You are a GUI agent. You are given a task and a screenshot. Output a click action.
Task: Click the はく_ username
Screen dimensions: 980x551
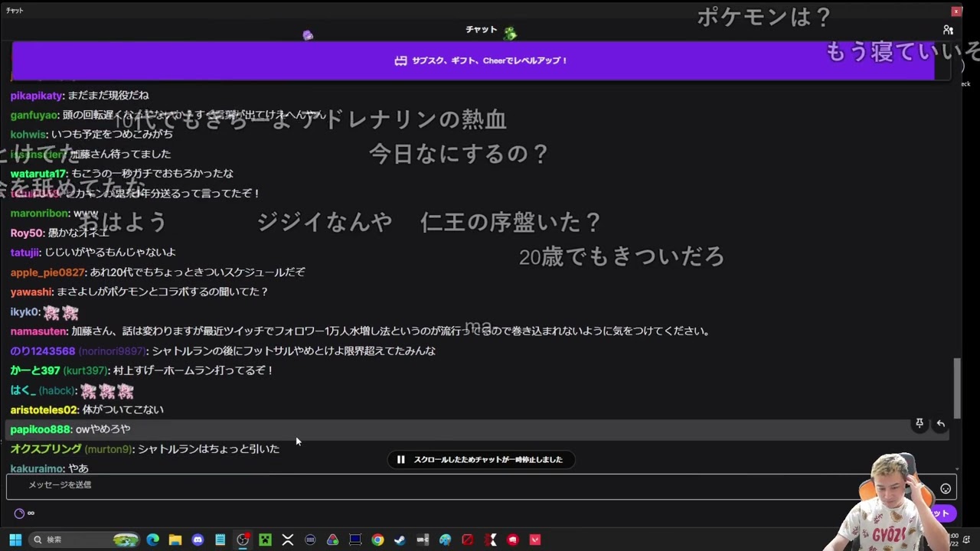click(x=23, y=390)
